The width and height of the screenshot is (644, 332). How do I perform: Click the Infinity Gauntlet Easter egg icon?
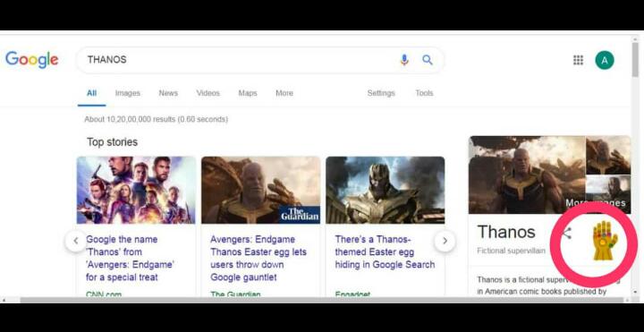pos(605,241)
